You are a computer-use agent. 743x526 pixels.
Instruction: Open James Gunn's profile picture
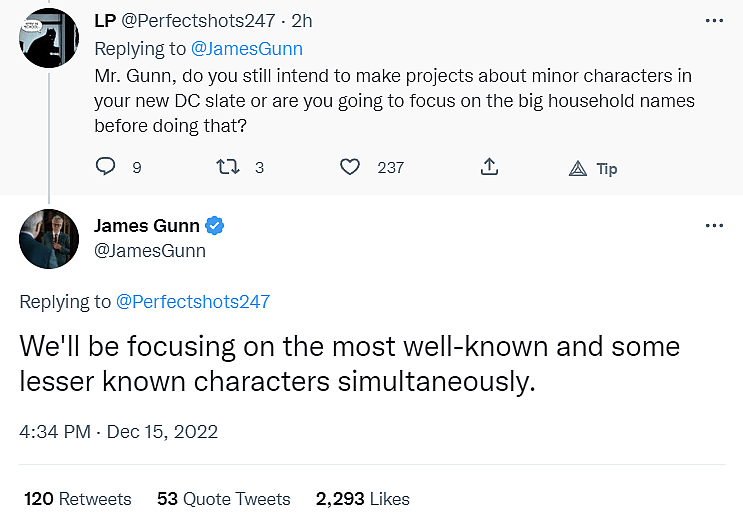[49, 240]
